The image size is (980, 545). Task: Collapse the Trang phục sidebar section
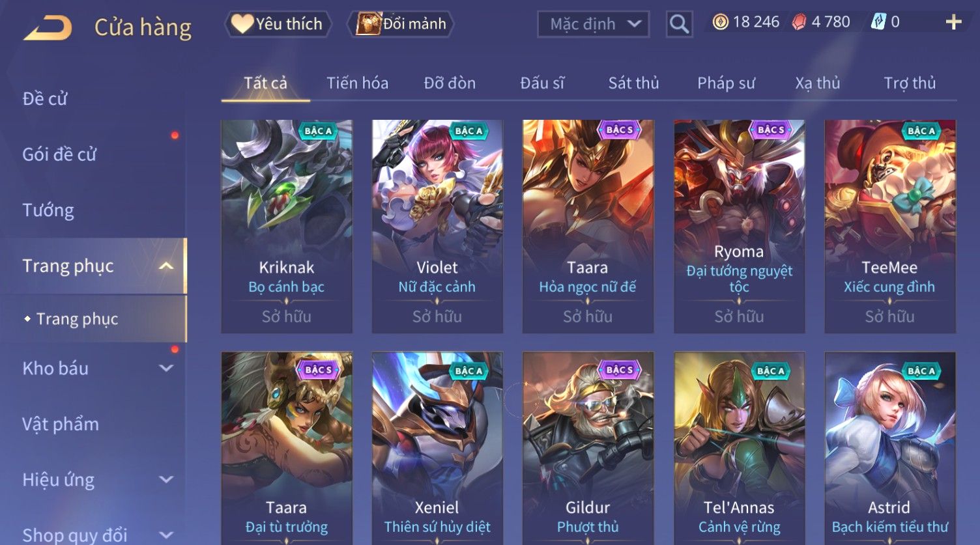166,266
